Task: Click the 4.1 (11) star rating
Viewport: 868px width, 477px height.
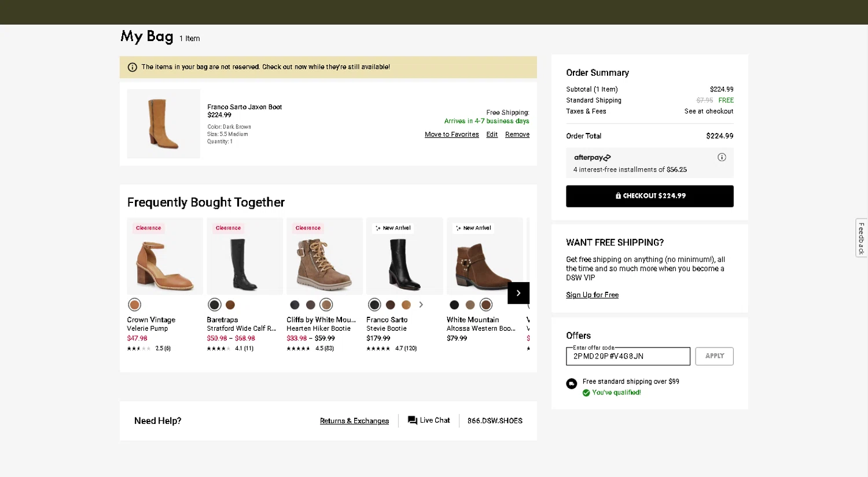Action: point(230,349)
